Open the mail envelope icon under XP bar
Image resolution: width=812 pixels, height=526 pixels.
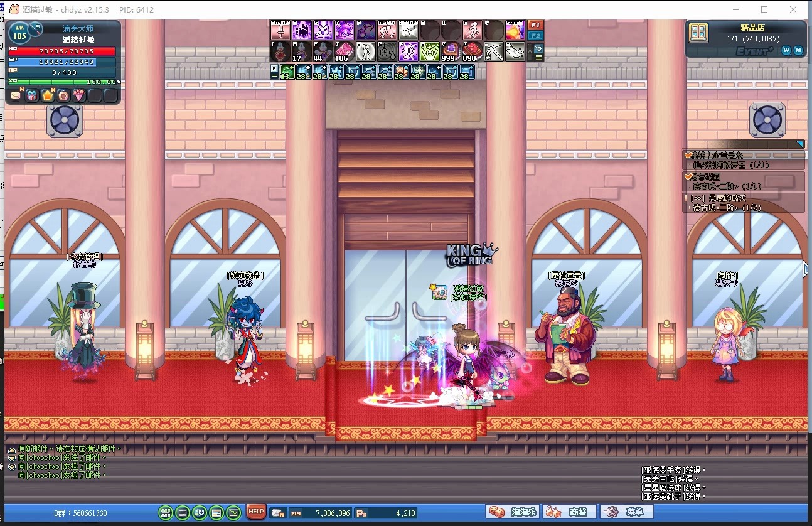pyautogui.click(x=16, y=95)
